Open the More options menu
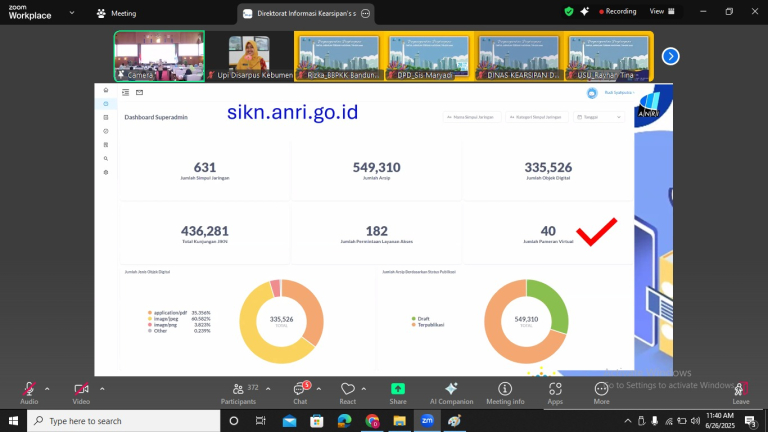The width and height of the screenshot is (768, 432). tap(601, 393)
